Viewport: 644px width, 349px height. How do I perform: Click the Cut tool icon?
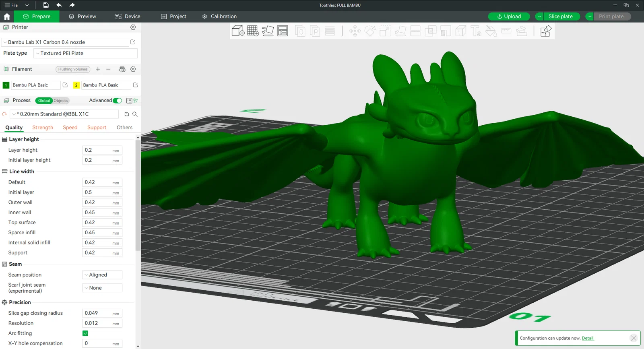[x=415, y=31]
